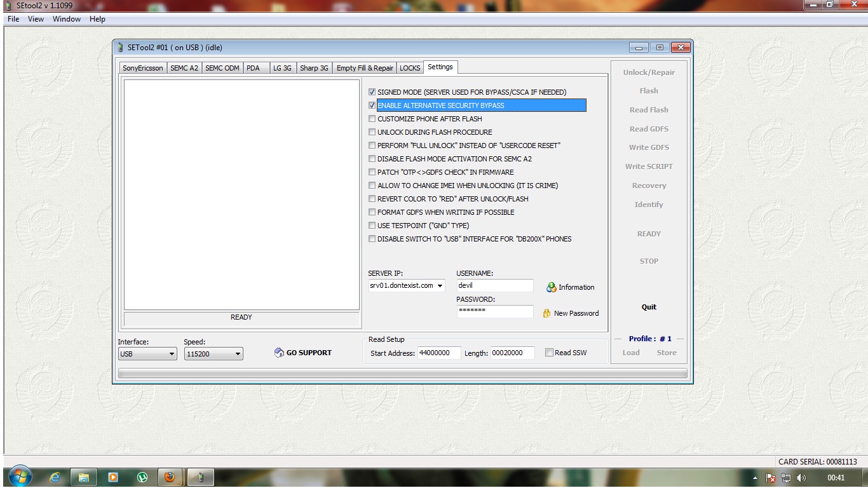Open the Empty Fill & Repair tab

point(365,68)
